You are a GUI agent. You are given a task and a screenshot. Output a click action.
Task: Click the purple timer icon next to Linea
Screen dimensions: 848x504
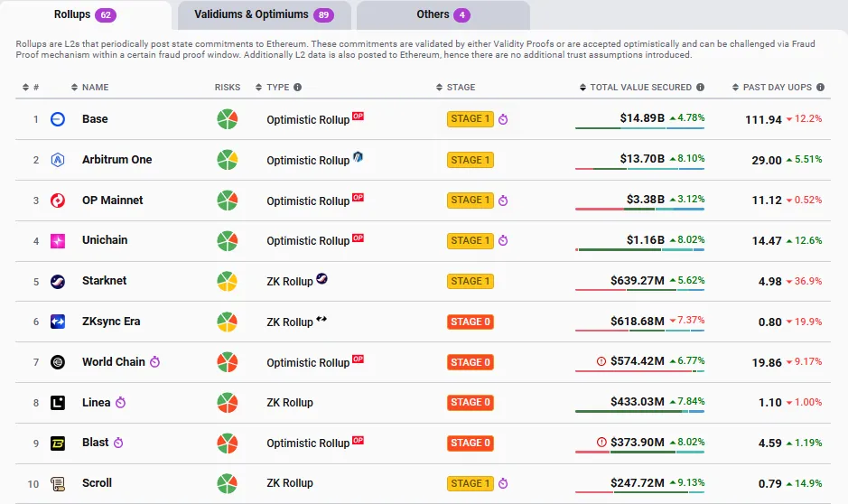pyautogui.click(x=121, y=402)
